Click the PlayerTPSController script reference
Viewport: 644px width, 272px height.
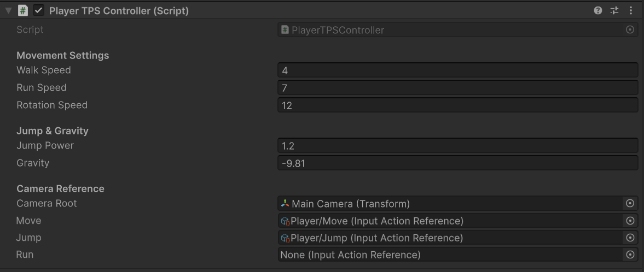(449, 30)
